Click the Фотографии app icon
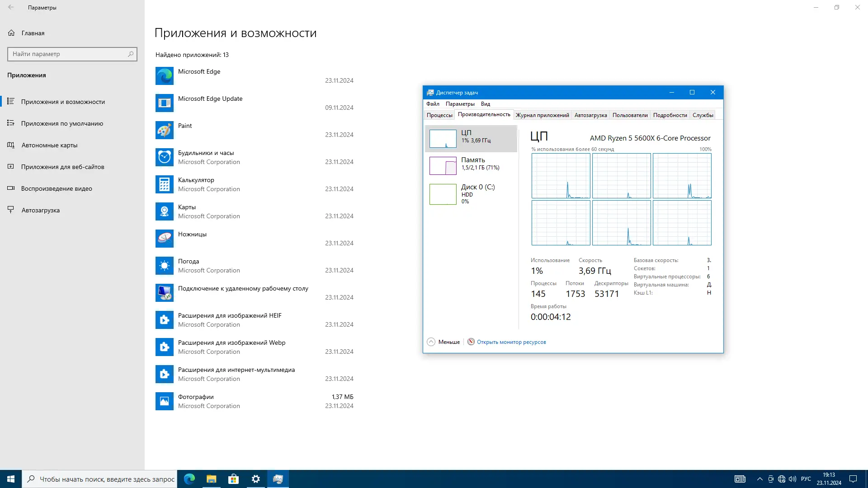 (x=164, y=401)
